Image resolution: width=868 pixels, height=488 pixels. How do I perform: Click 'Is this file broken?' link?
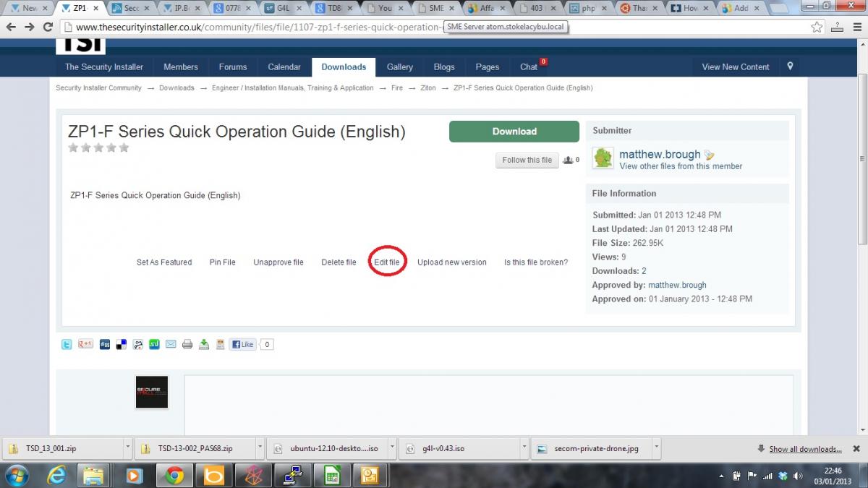[x=536, y=262]
